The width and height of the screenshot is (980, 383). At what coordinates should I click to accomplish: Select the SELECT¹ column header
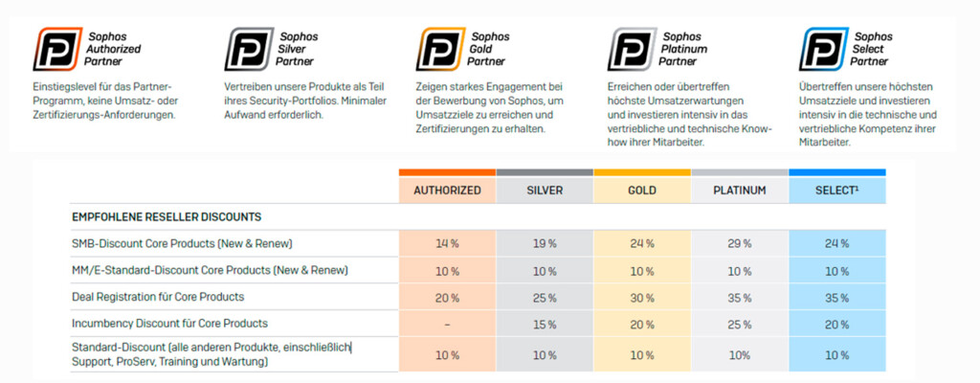836,191
